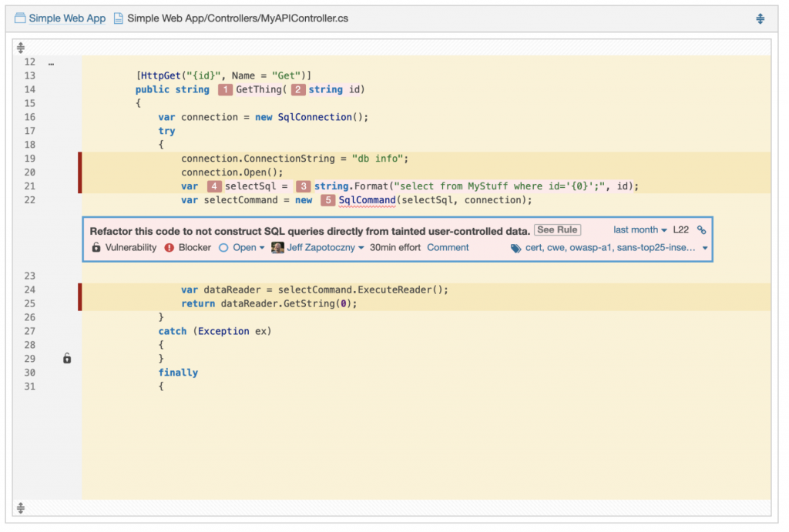Screen dimensions: 789x532
Task: Expand lines above using top expand icon
Action: (x=21, y=48)
